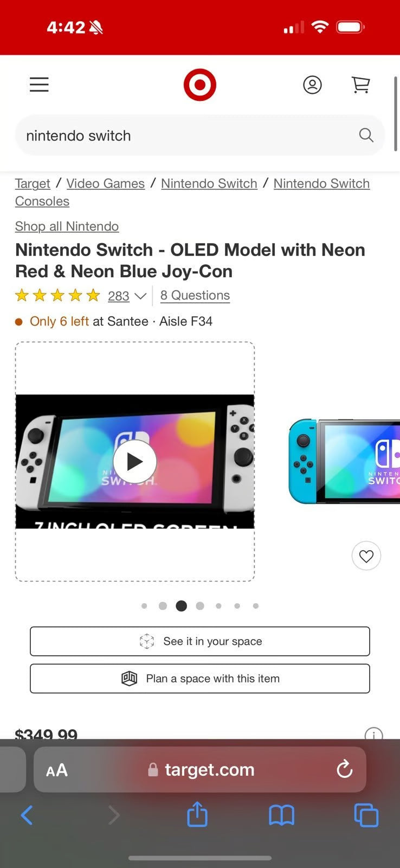
Task: Tap See it in your space
Action: click(200, 641)
